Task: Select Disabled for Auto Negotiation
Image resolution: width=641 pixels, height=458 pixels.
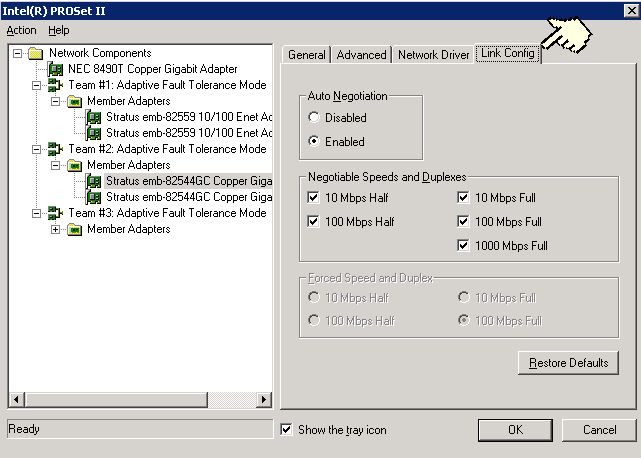Action: (x=314, y=117)
